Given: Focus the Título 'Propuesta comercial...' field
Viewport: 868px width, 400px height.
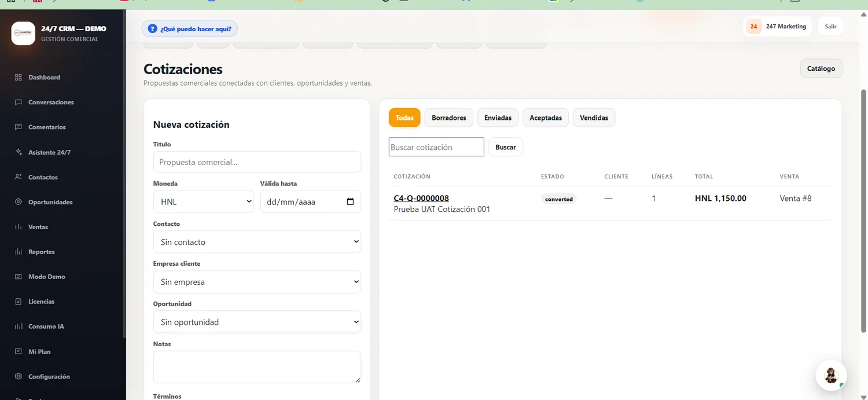Looking at the screenshot, I should (257, 162).
